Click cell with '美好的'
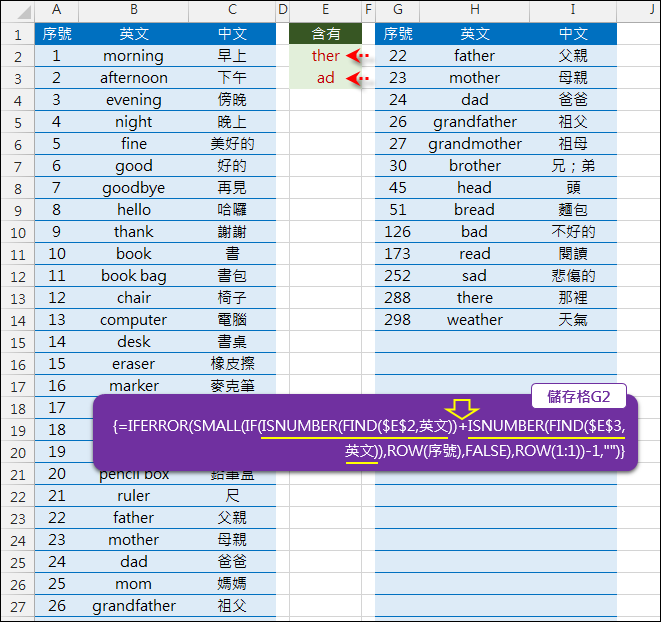Screen dimensions: 661x622 pos(232,144)
